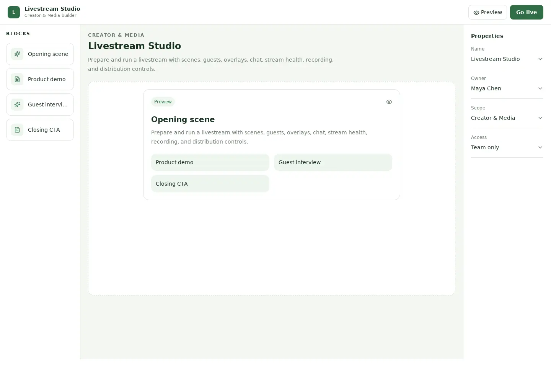This screenshot has width=551, height=392.
Task: Click the Guest interview chip in the card
Action: click(x=333, y=162)
